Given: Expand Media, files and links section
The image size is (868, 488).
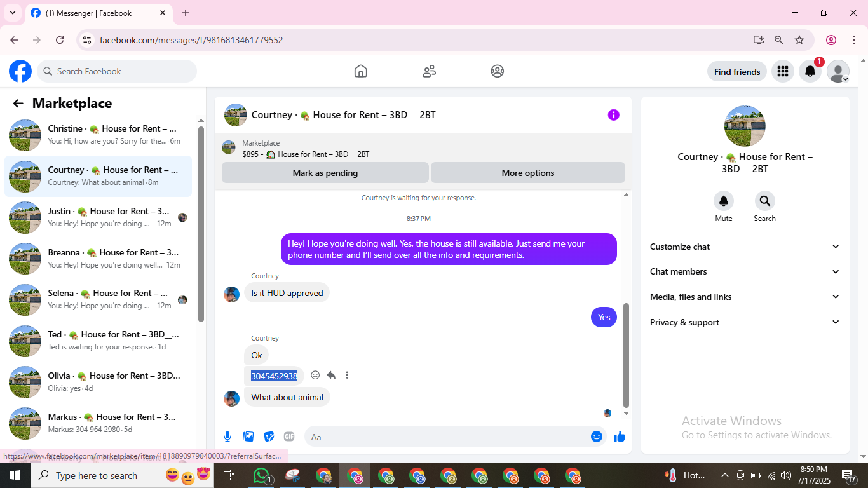Looking at the screenshot, I should (745, 297).
